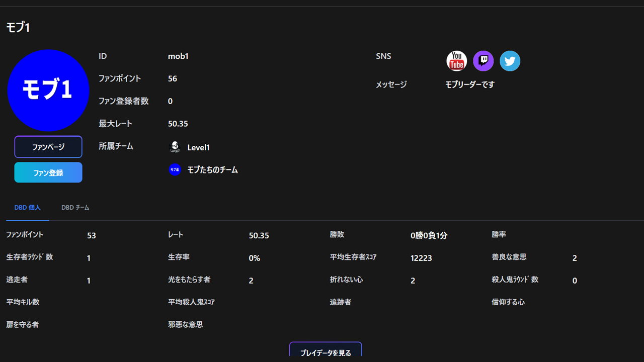The height and width of the screenshot is (362, 644).
Task: Click the player ID mob1 text
Action: coord(178,56)
